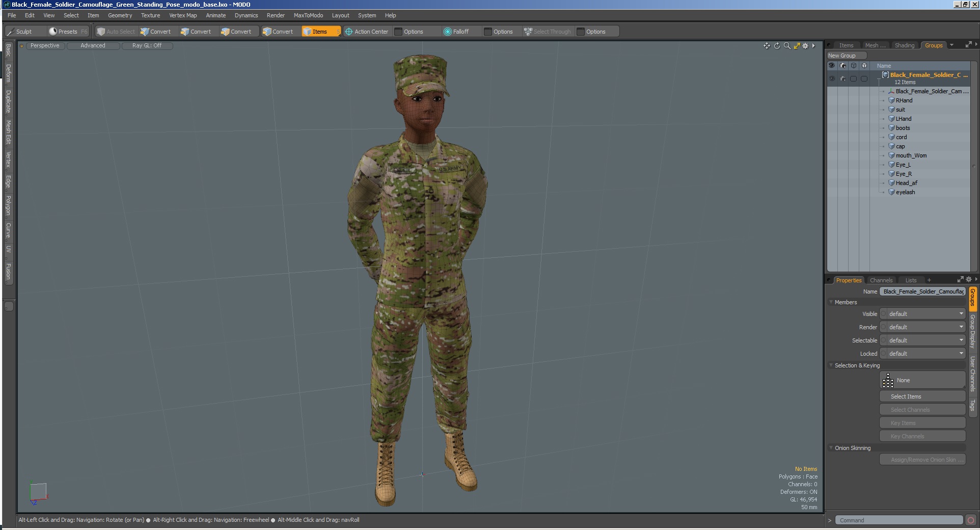Click the Auto Select mode button

(x=116, y=32)
